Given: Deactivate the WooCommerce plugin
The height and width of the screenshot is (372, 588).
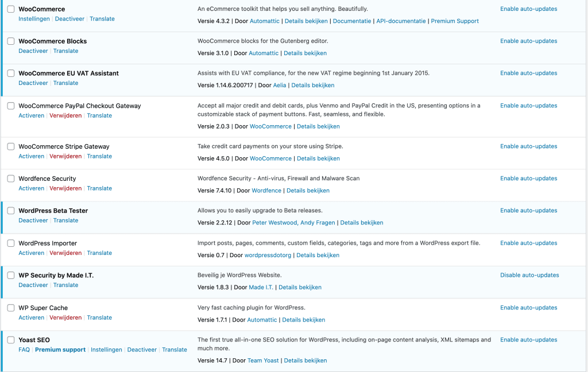Looking at the screenshot, I should point(69,19).
